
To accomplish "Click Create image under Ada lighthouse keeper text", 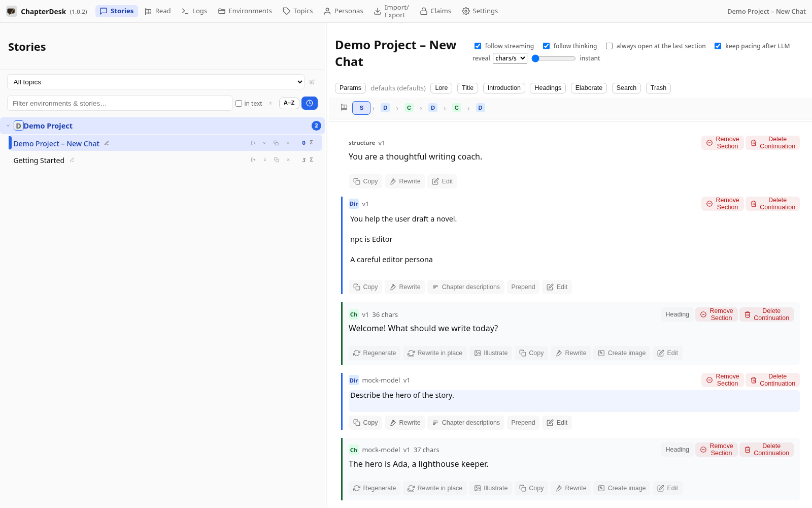I will (x=622, y=488).
